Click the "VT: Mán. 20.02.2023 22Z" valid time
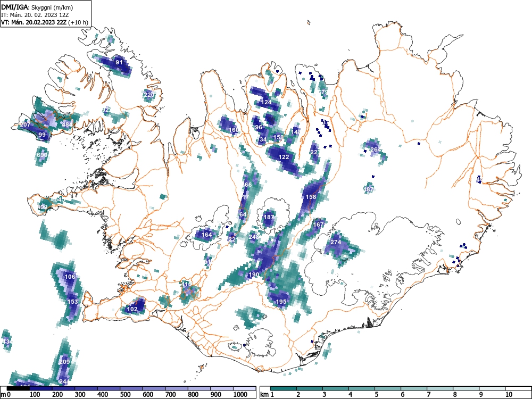 [x=34, y=22]
